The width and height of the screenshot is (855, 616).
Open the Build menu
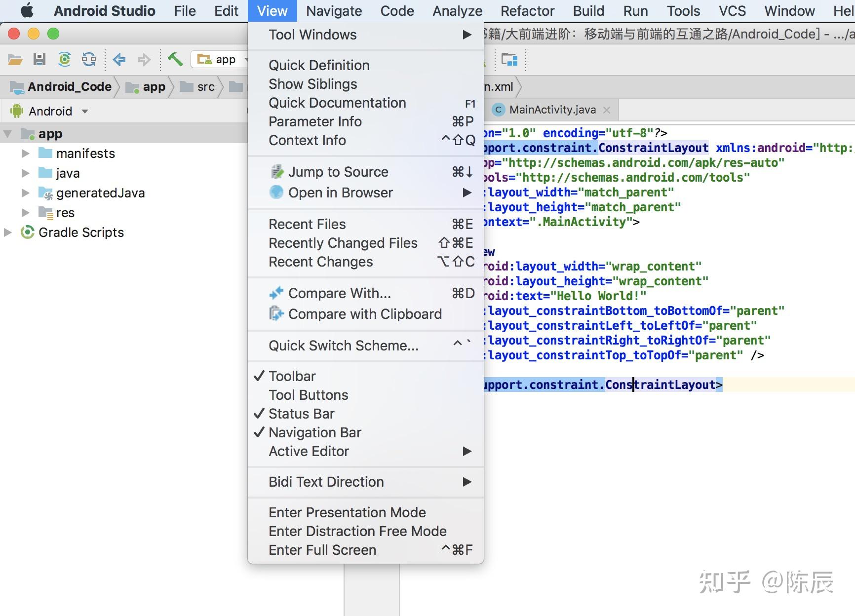tap(588, 11)
